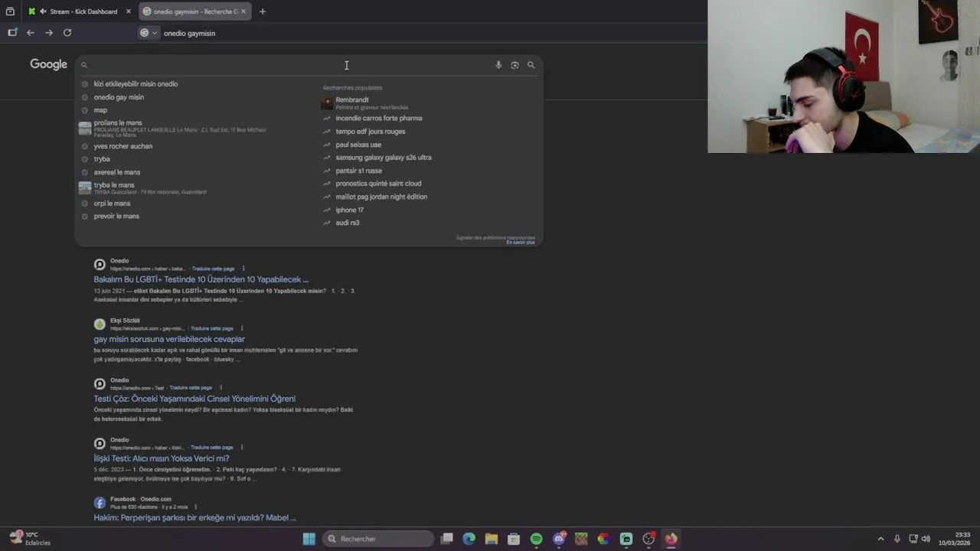
Task: Open 'tryba le mans' place thumbnail
Action: click(85, 187)
